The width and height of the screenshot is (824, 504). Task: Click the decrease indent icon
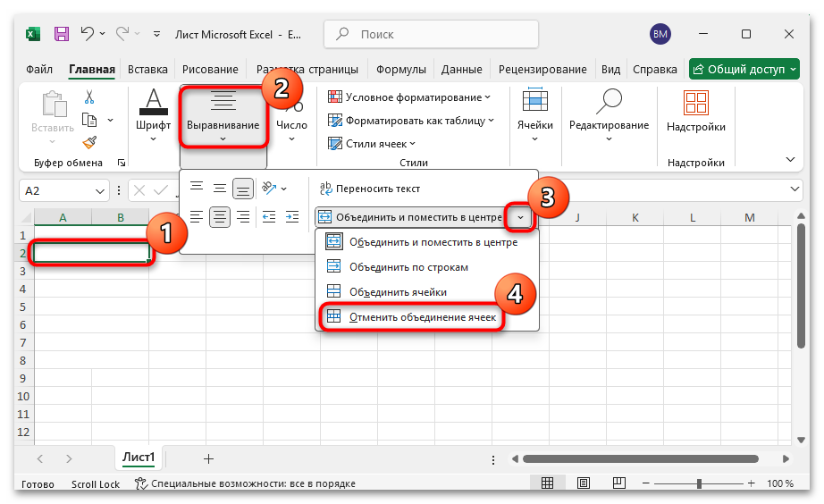(x=269, y=216)
